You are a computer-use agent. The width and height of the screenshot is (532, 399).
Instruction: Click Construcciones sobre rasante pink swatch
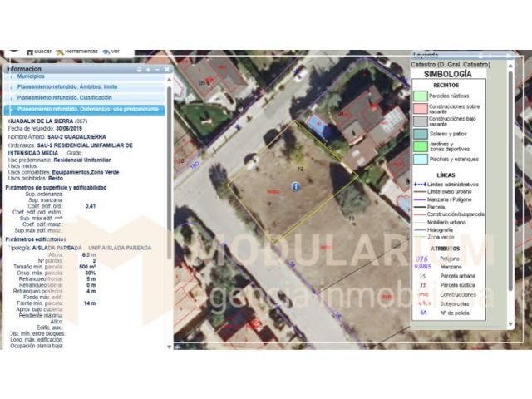[420, 109]
